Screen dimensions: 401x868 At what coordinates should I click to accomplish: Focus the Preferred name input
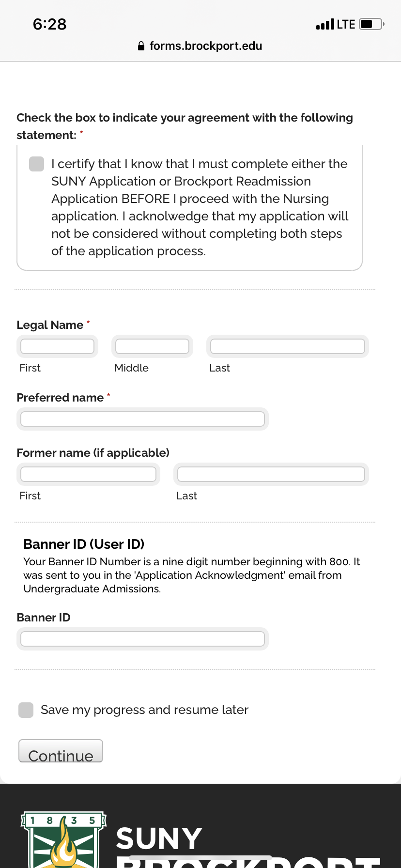click(x=142, y=419)
